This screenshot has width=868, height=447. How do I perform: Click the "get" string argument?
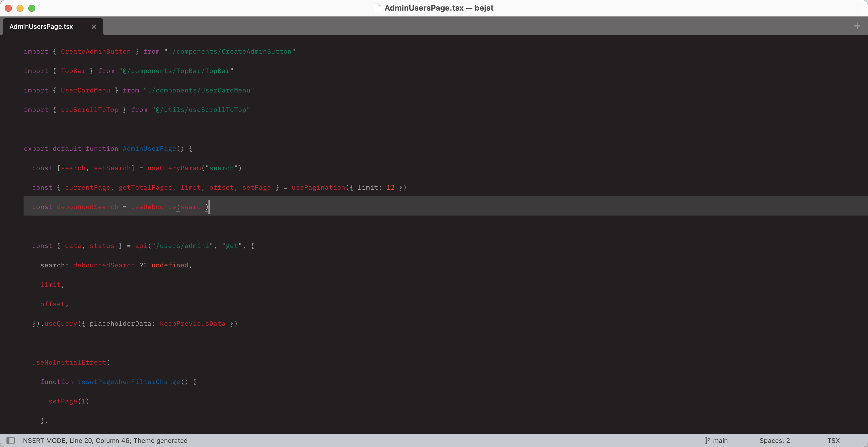point(232,246)
